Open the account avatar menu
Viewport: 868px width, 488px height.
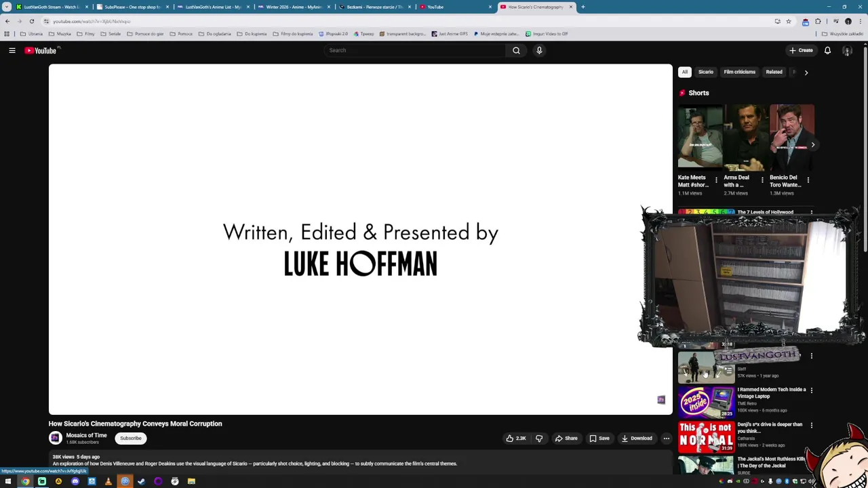(847, 50)
